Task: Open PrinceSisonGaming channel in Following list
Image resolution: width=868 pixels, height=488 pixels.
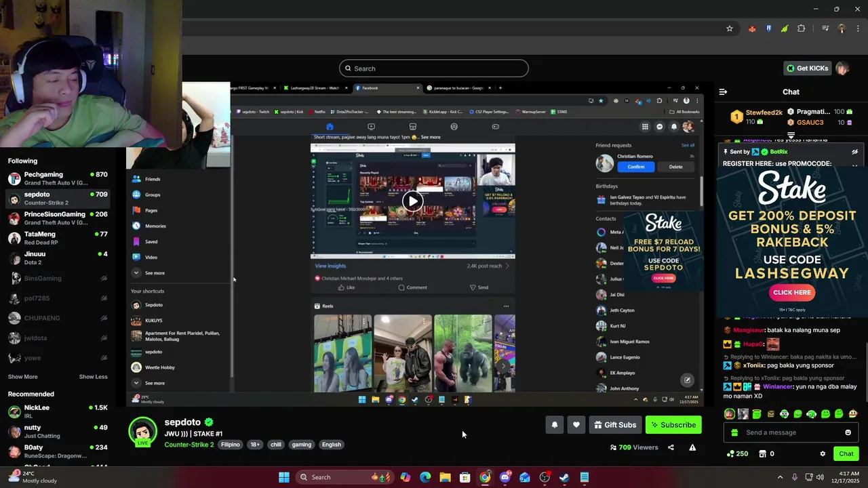Action: tap(58, 218)
